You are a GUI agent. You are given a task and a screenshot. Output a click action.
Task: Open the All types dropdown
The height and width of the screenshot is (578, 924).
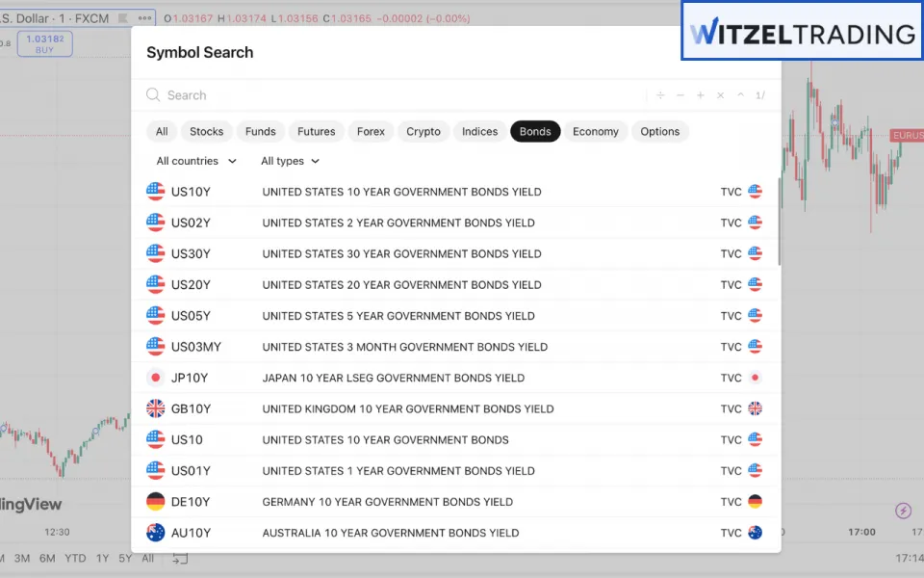click(288, 161)
